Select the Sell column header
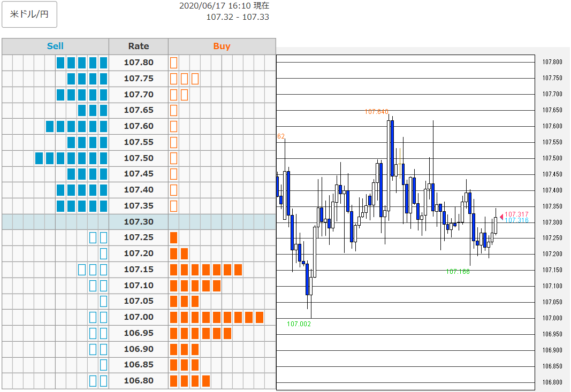The height and width of the screenshot is (392, 571). [55, 46]
